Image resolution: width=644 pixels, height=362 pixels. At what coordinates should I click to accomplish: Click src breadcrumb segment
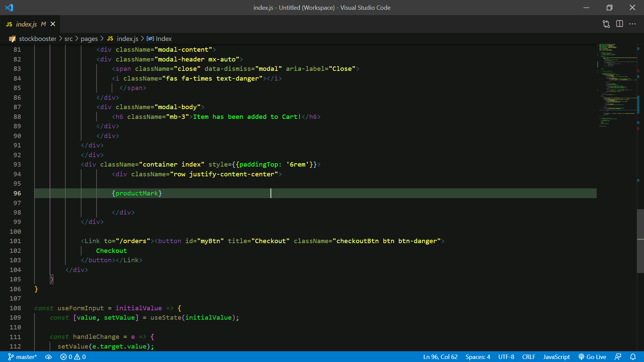(68, 39)
